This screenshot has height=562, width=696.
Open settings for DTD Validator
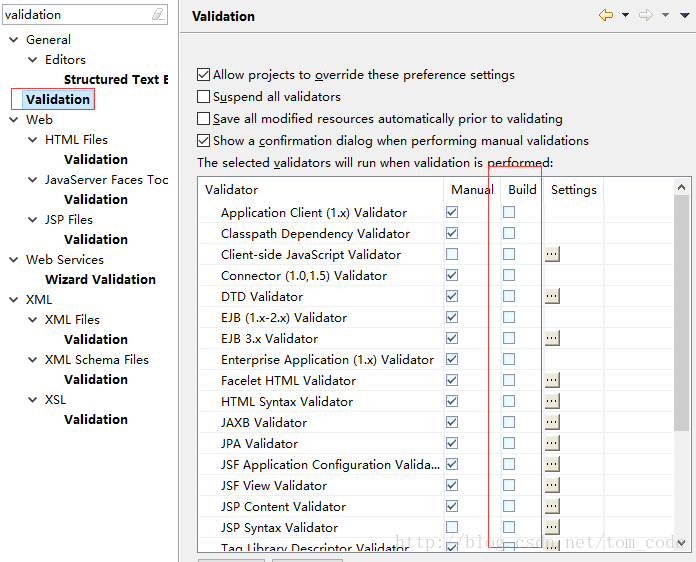(552, 296)
